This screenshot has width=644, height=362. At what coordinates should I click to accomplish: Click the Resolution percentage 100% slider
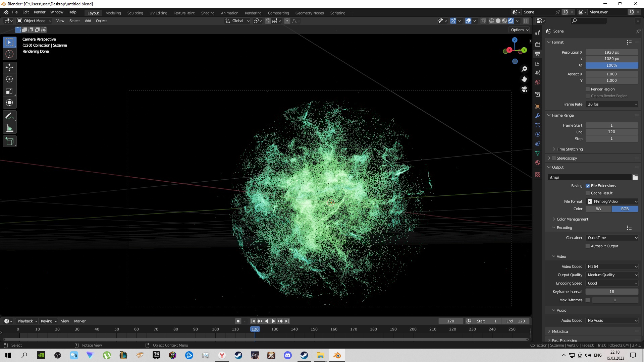coord(611,66)
